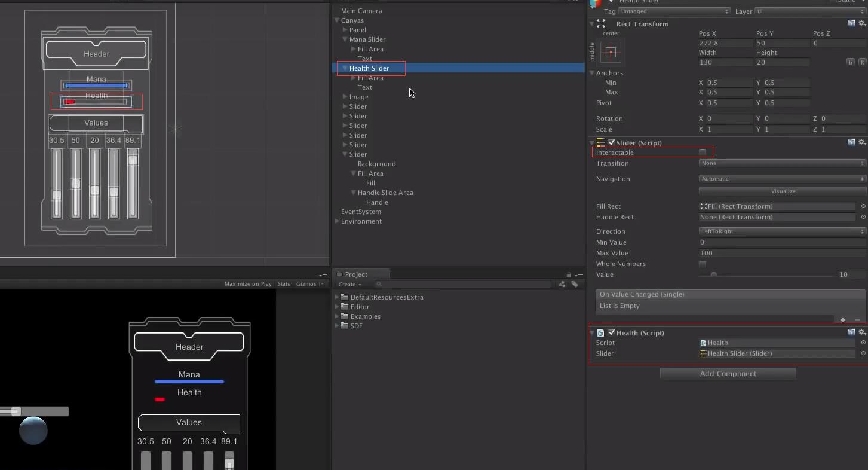Click the Health script component icon
Viewport: 868px width, 470px height.
[x=601, y=333]
